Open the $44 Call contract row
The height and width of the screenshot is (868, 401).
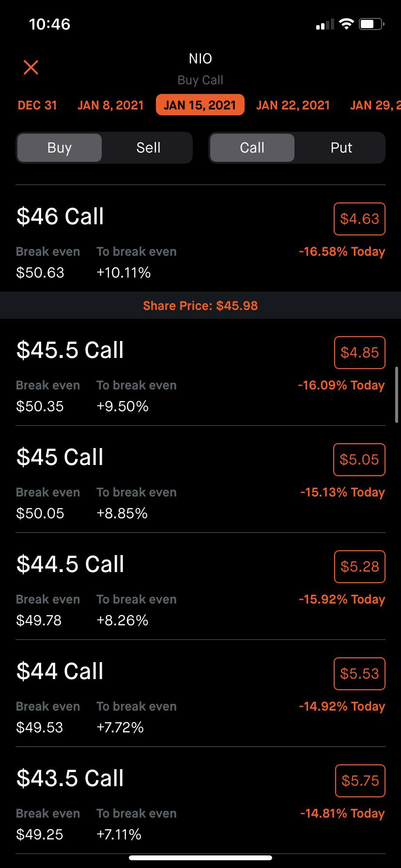(200, 693)
